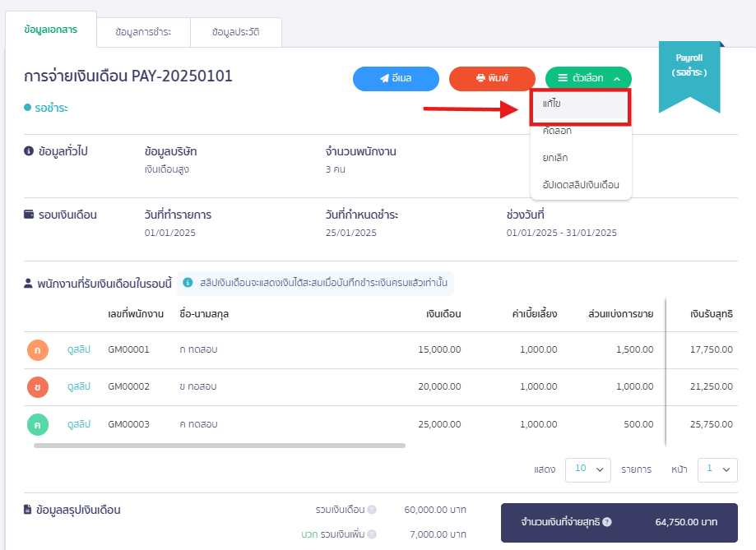The height and width of the screenshot is (550, 756).
Task: Click the info icon in the payslip notice
Action: (x=188, y=284)
